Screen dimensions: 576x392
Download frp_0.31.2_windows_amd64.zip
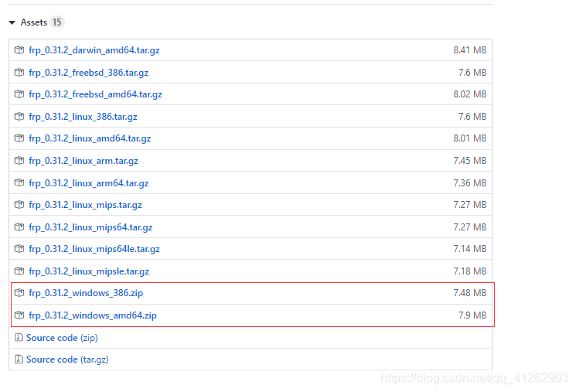pos(93,315)
